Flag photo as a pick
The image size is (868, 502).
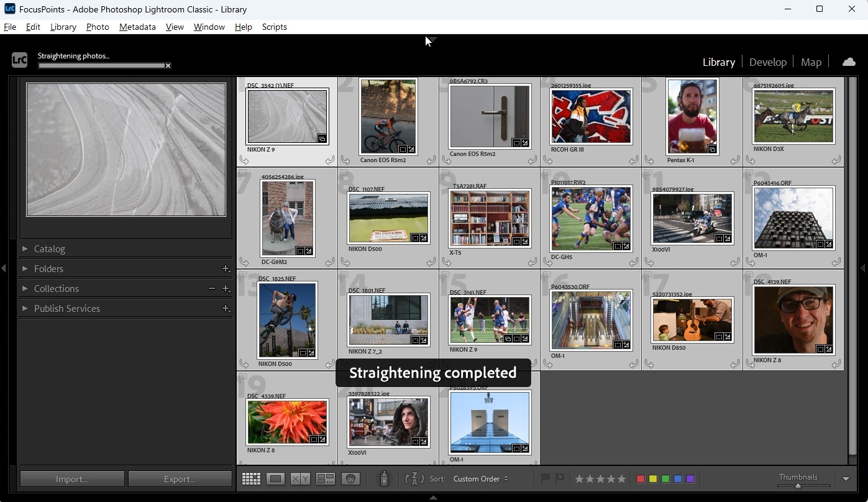[x=545, y=478]
